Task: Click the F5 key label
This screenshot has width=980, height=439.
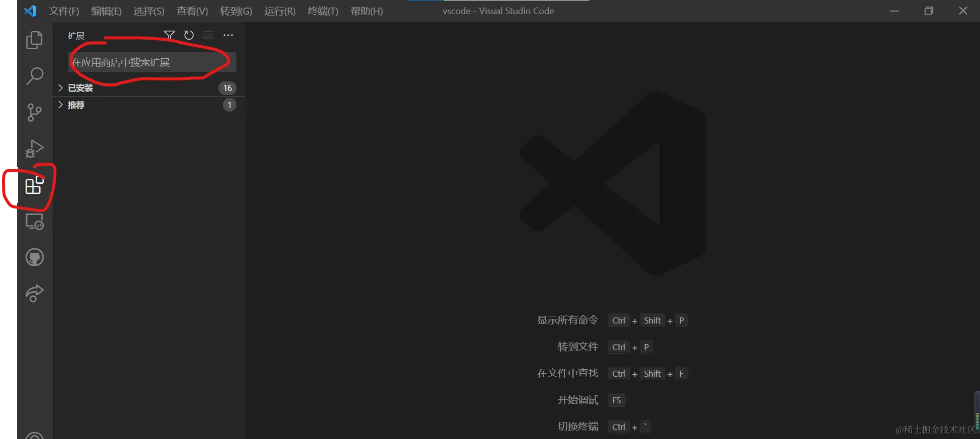Action: coord(617,400)
